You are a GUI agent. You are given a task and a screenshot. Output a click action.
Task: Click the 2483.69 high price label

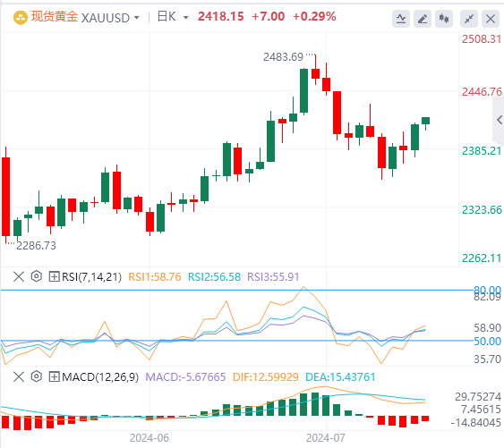[283, 57]
